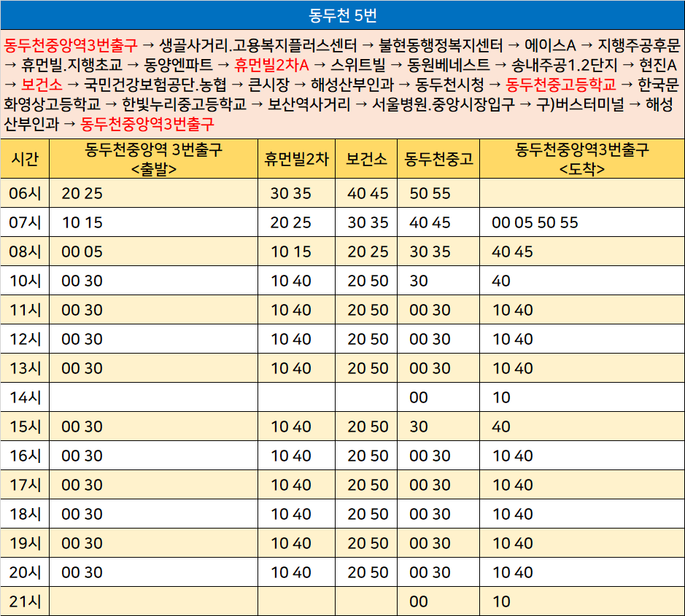Image resolution: width=685 pixels, height=616 pixels.
Task: Click departure times '00 05' in 08시 row
Action: click(82, 252)
